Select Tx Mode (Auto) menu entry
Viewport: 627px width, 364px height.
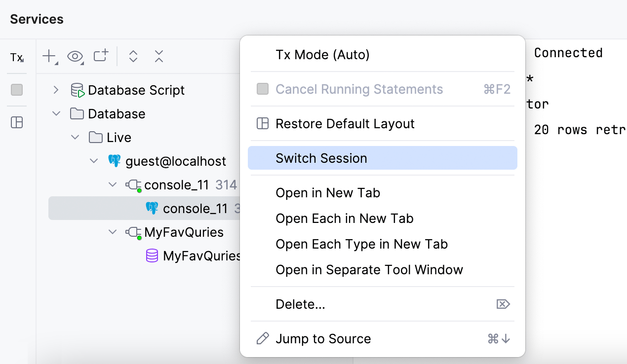tap(322, 54)
